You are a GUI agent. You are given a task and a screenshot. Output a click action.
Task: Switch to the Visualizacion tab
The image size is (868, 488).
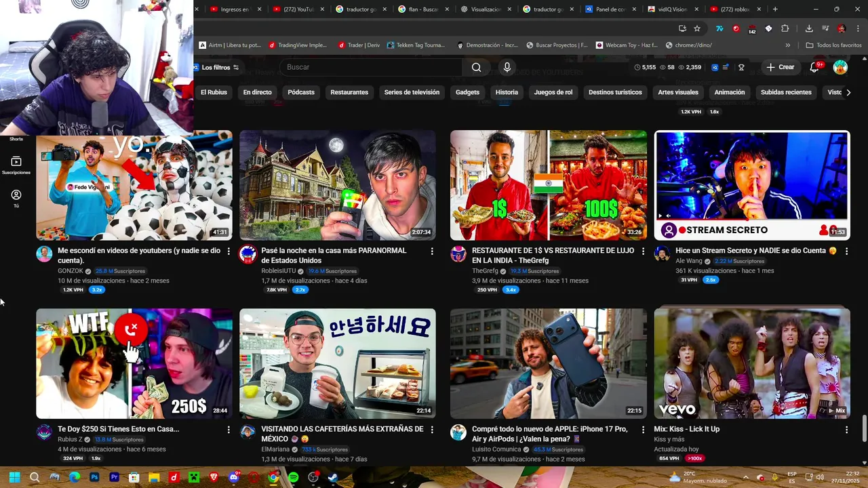[486, 9]
